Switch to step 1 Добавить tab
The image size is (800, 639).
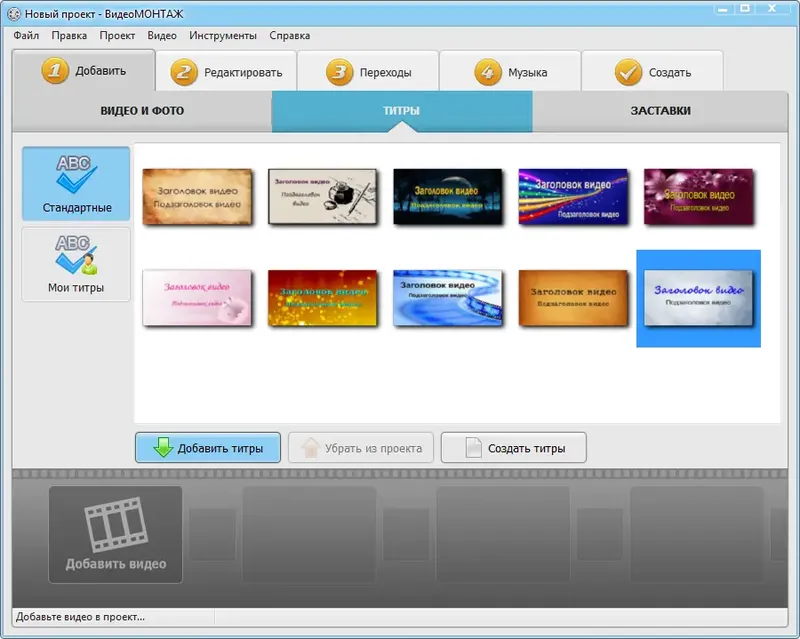tap(84, 70)
